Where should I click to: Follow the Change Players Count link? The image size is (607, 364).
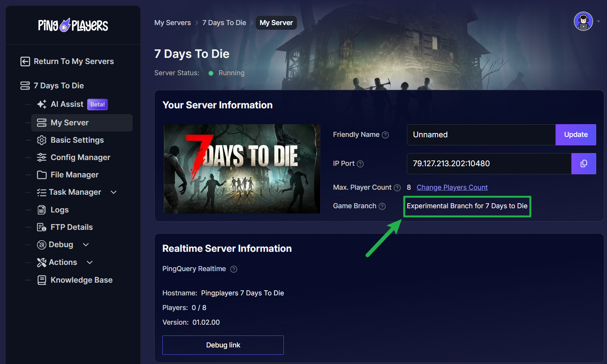452,187
